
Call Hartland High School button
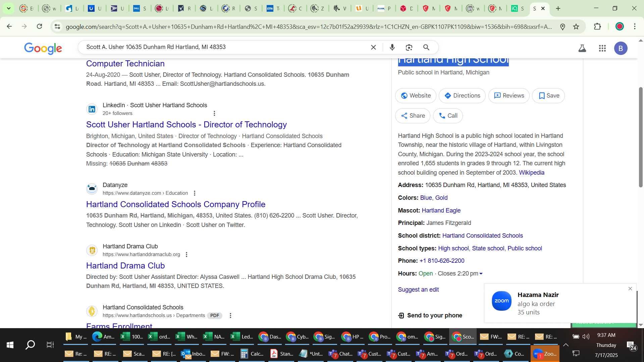pos(448,116)
